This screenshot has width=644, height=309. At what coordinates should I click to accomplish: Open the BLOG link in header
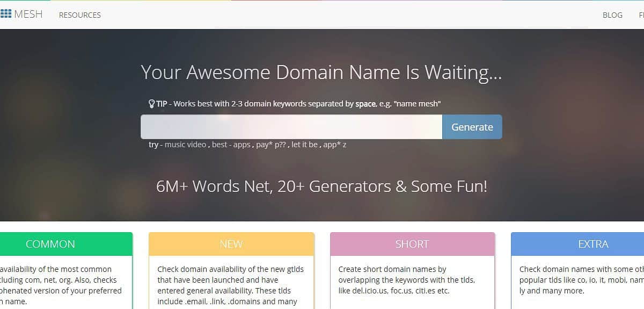pos(612,15)
